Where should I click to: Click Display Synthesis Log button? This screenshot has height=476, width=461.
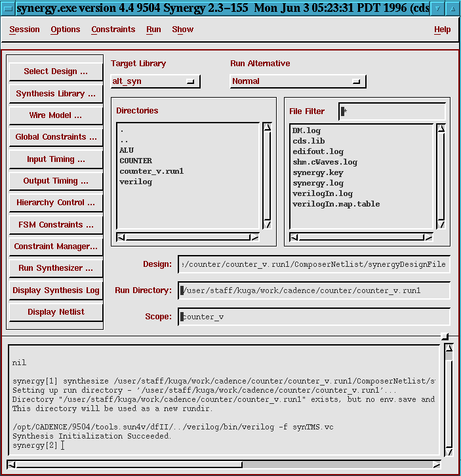56,290
